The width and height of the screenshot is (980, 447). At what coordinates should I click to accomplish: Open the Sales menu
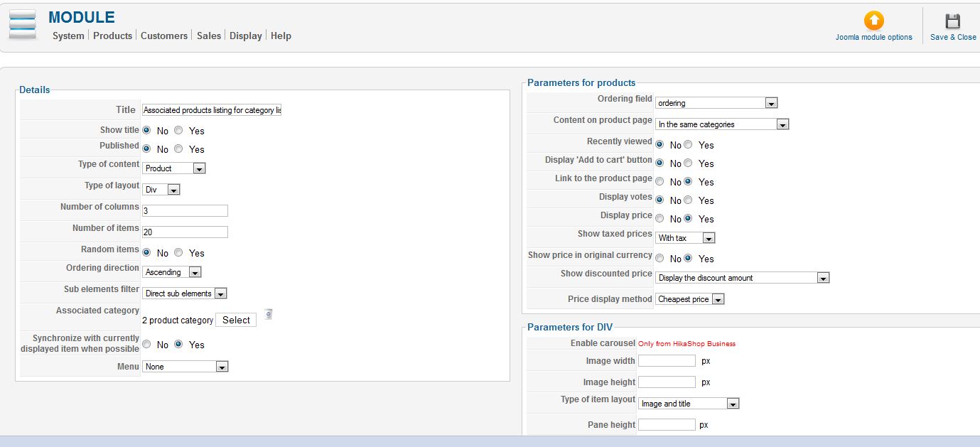click(209, 36)
